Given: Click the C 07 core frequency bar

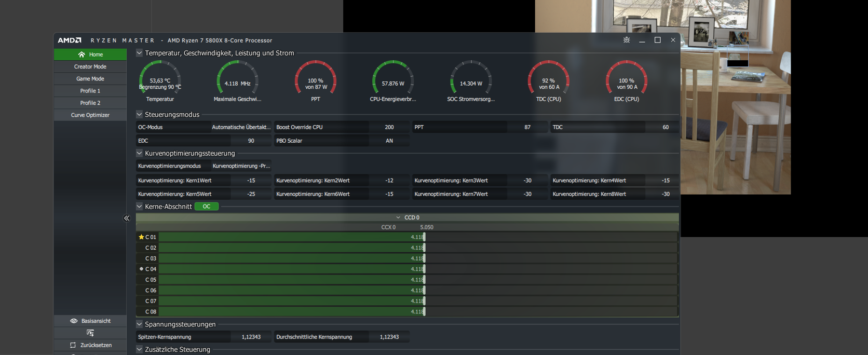Looking at the screenshot, I should (418, 301).
